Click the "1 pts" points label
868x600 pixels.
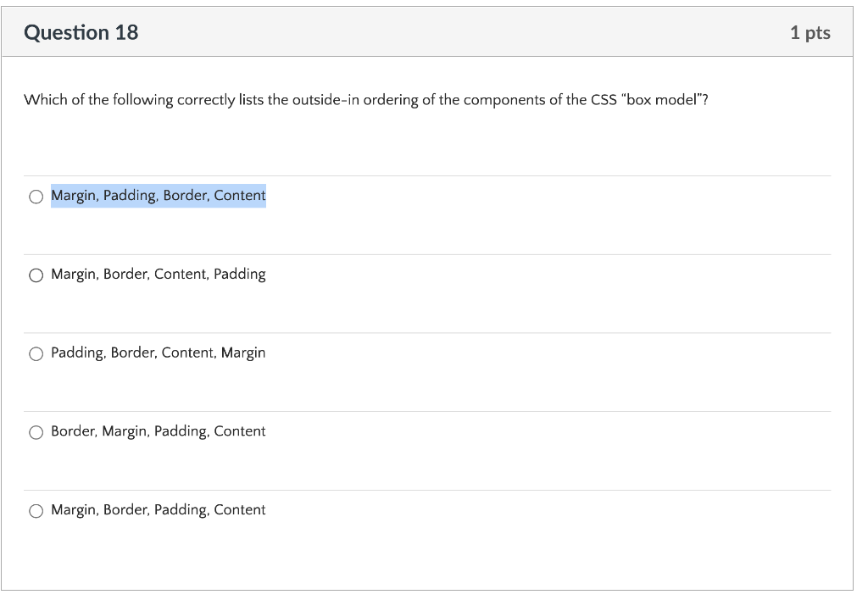tap(810, 33)
